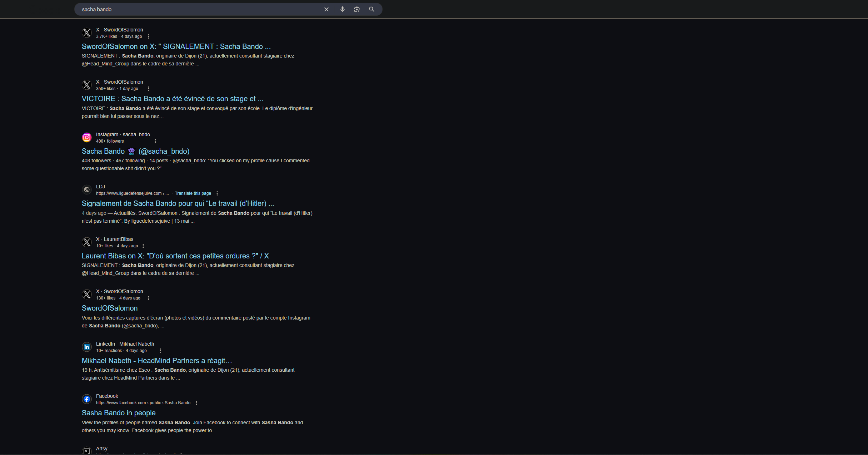Clear the search box with the X icon
This screenshot has width=868, height=455.
pyautogui.click(x=326, y=9)
